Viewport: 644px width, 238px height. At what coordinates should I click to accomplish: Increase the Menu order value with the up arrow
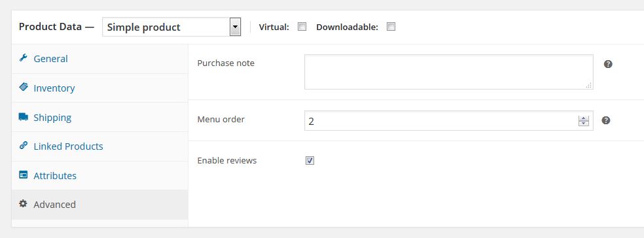[584, 118]
